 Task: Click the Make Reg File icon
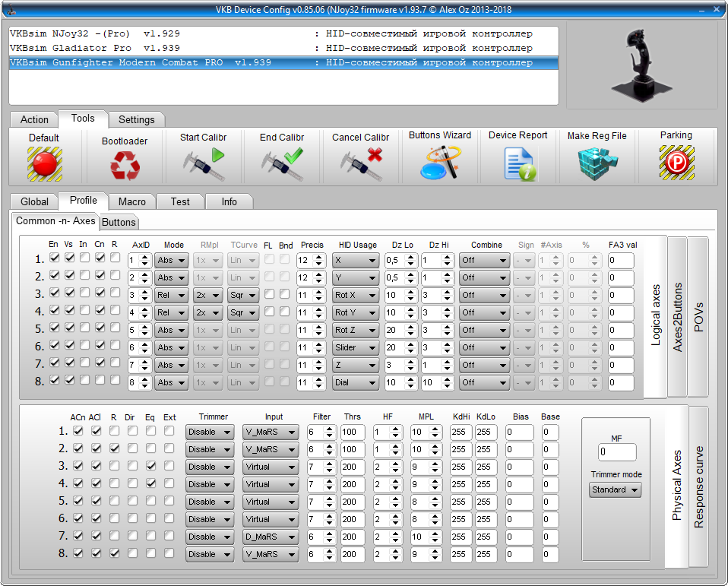pos(597,163)
